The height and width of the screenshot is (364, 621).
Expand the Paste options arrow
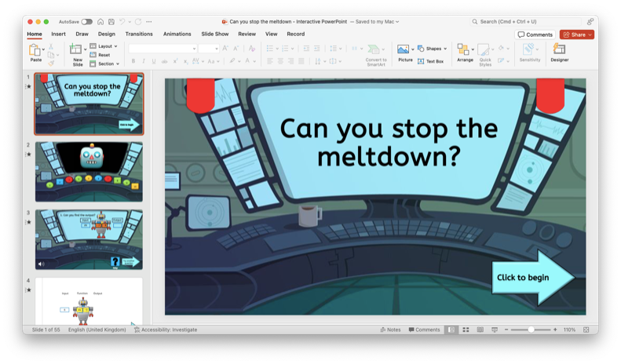point(43,50)
